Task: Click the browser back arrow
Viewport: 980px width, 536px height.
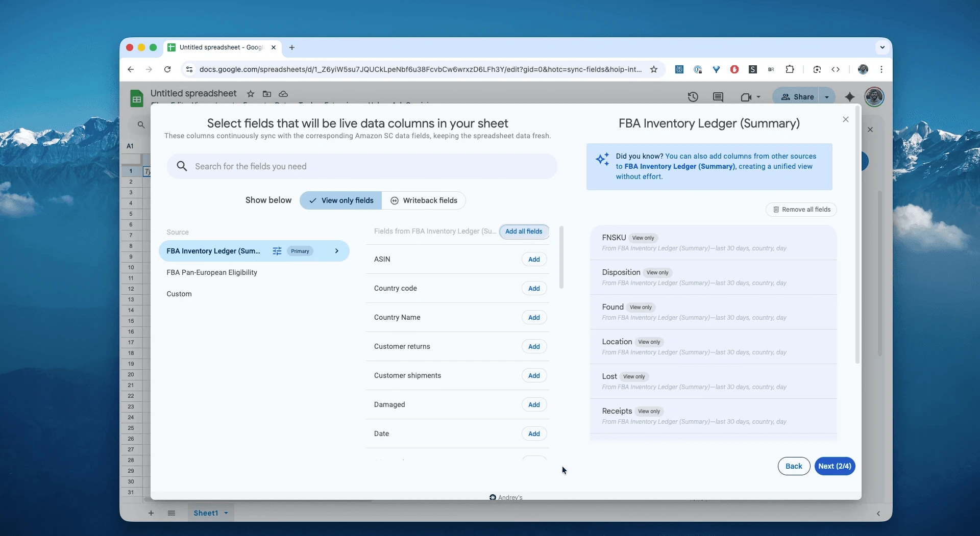Action: [x=131, y=69]
